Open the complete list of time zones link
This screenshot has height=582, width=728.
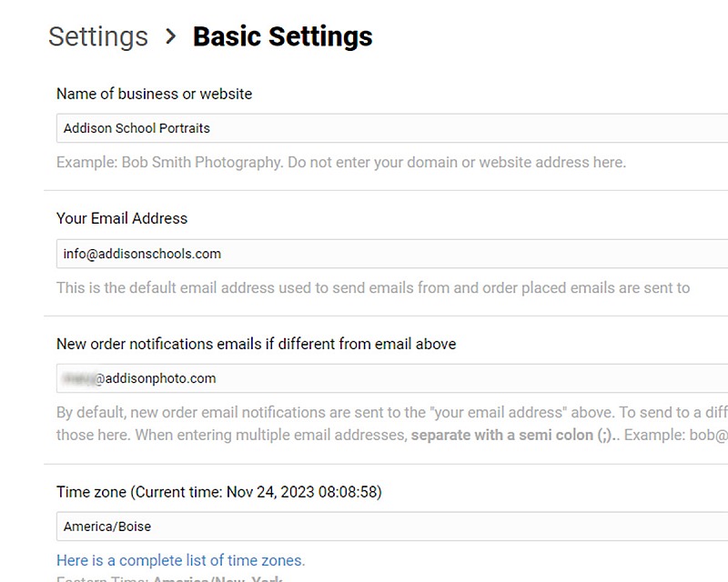(x=180, y=560)
